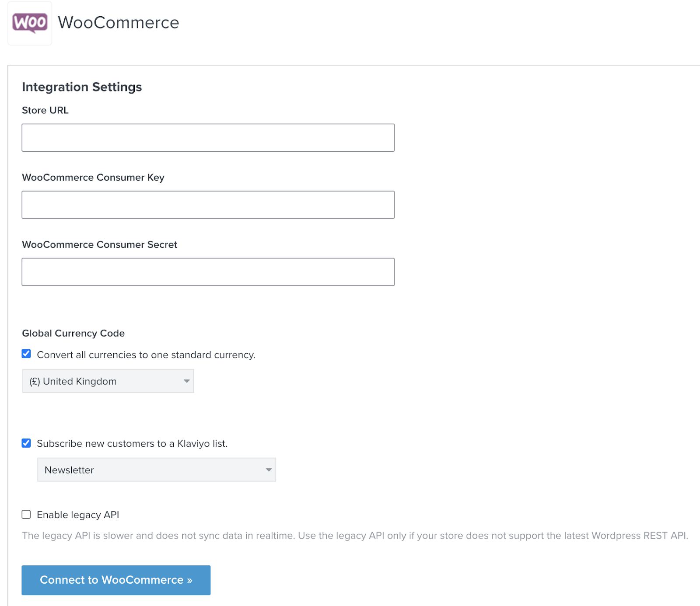700x606 pixels.
Task: Click the WooCommerce Consumer Secret input box
Action: [x=208, y=272]
